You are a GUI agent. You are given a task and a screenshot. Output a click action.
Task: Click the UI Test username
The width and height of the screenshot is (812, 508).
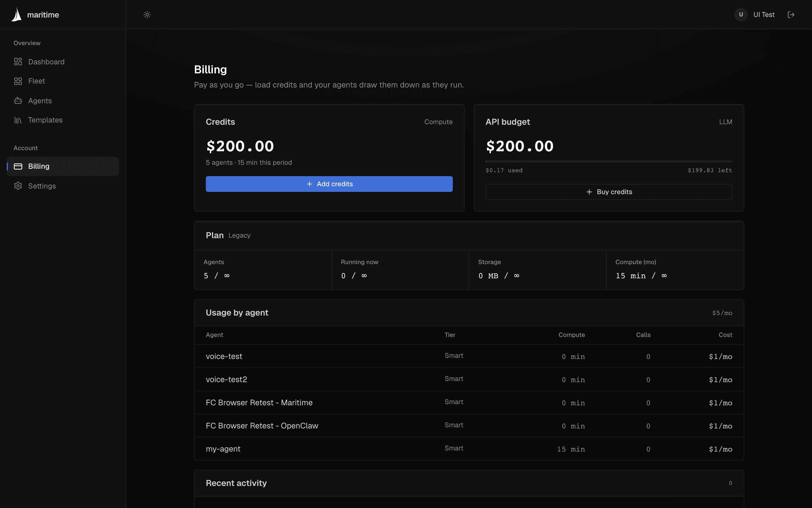(764, 14)
